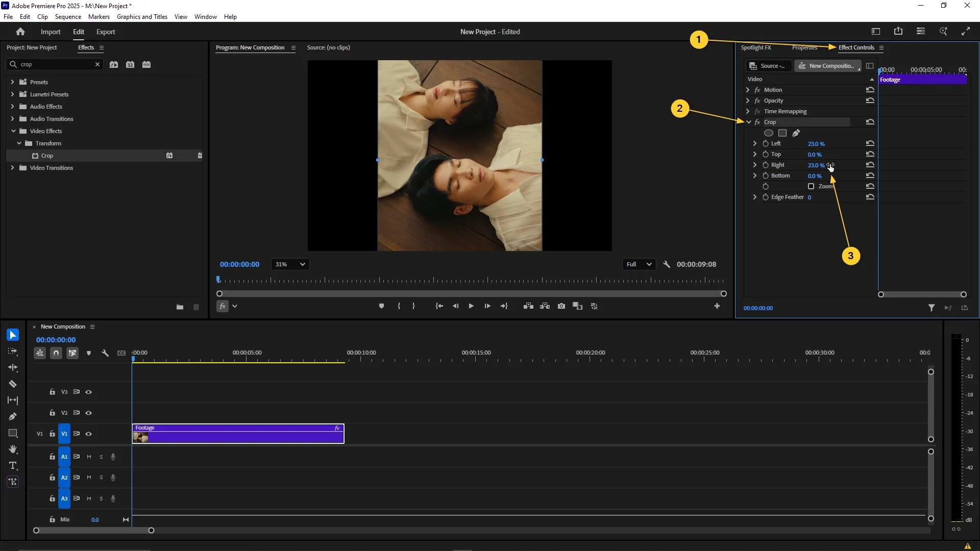Toggle Snap in timeline
980x551 pixels.
coord(56,353)
